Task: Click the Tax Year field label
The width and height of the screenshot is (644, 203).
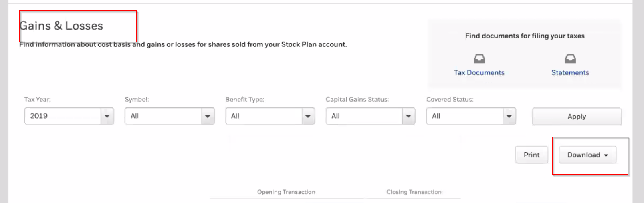Action: coord(37,100)
